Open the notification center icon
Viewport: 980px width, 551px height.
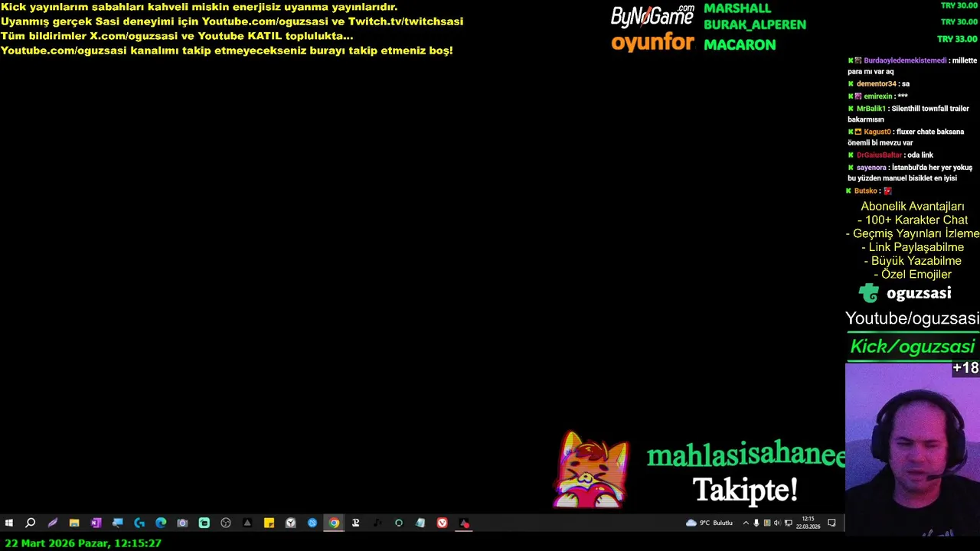coord(832,523)
